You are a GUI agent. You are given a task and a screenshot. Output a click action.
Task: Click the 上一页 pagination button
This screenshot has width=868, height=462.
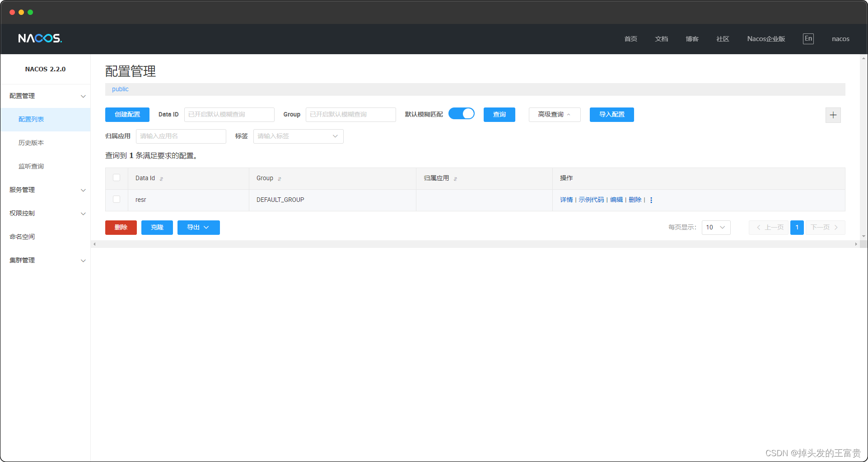pyautogui.click(x=769, y=228)
